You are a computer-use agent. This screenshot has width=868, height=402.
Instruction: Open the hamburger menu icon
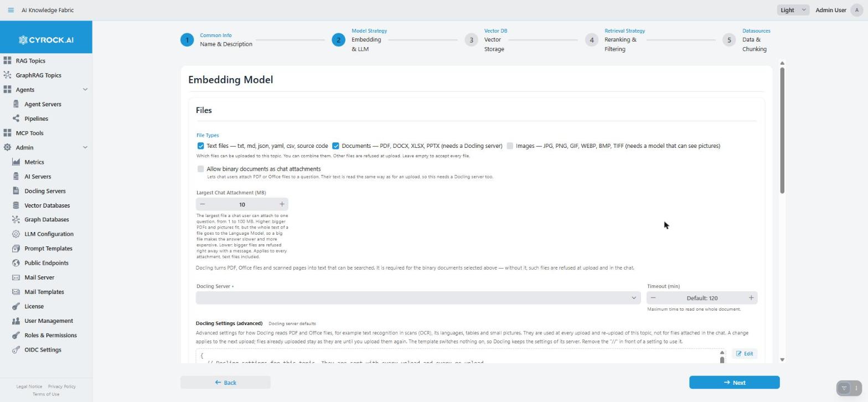[11, 10]
